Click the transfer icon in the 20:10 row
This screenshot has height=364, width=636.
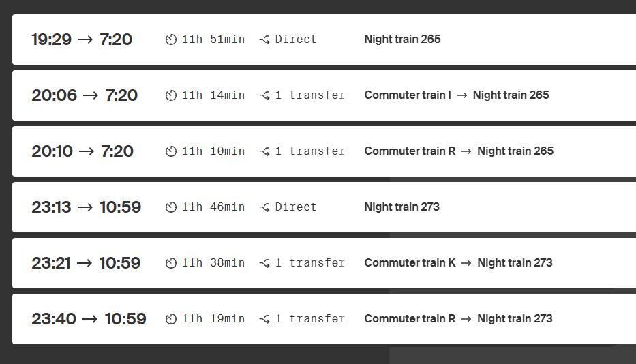click(264, 151)
